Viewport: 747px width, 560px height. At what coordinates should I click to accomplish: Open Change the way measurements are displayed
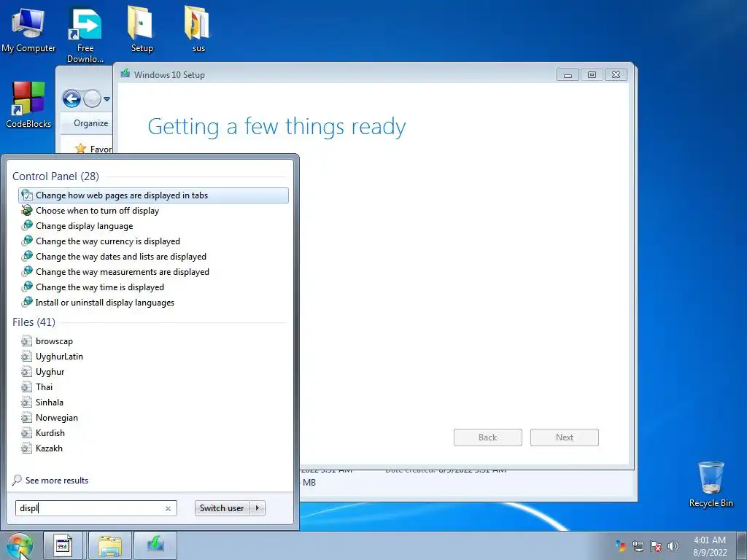(x=153, y=271)
